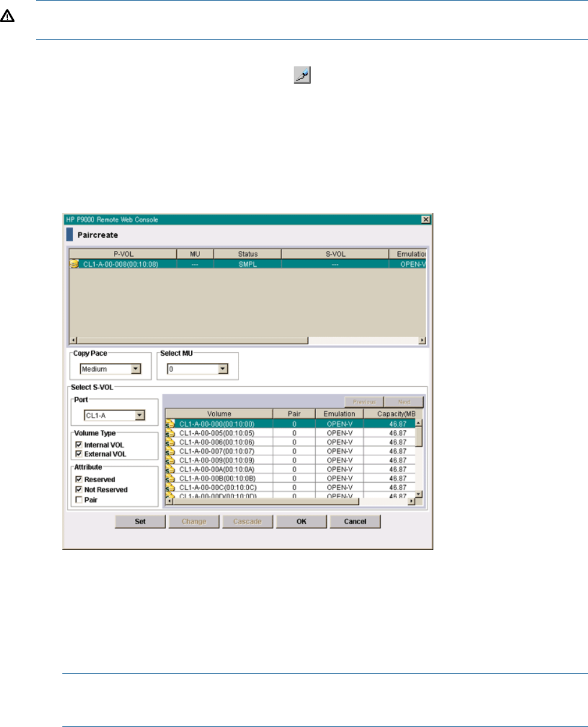Toggle the Not Reserved attribute checkbox

click(79, 489)
